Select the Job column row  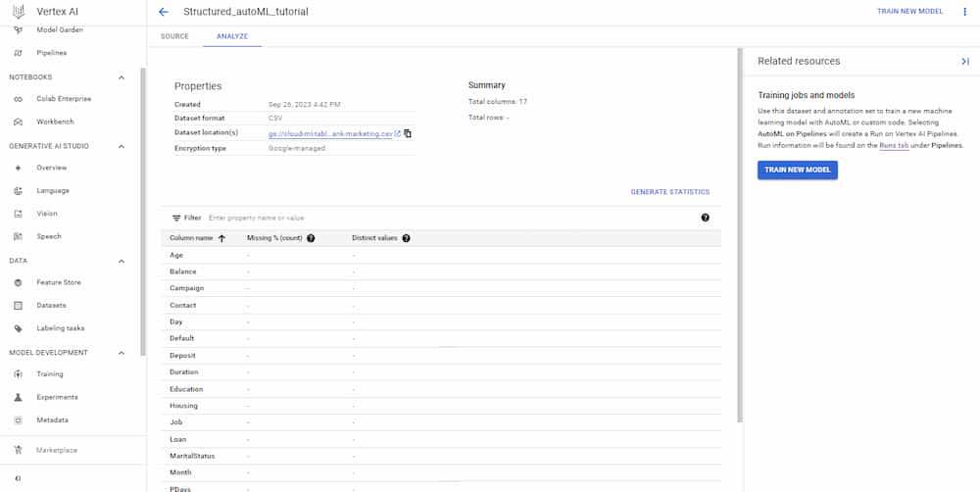pyautogui.click(x=441, y=422)
